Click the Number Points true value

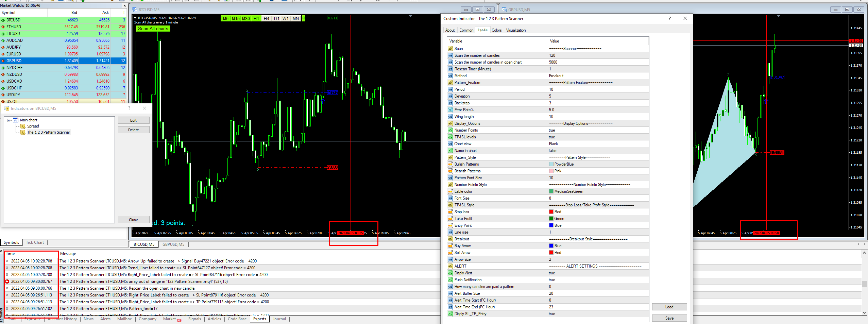pos(598,130)
